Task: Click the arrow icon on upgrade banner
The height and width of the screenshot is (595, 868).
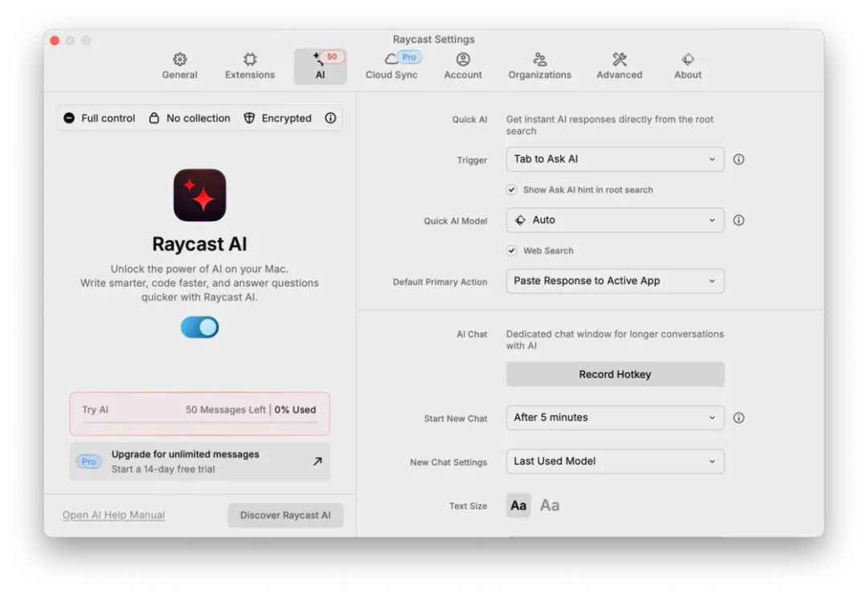Action: [317, 461]
